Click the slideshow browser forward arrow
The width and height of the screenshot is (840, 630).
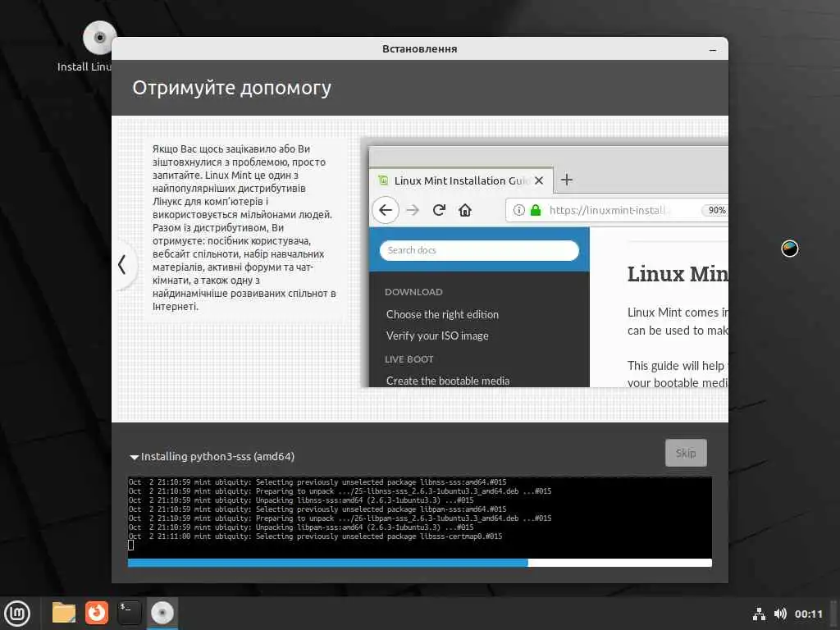(x=413, y=210)
